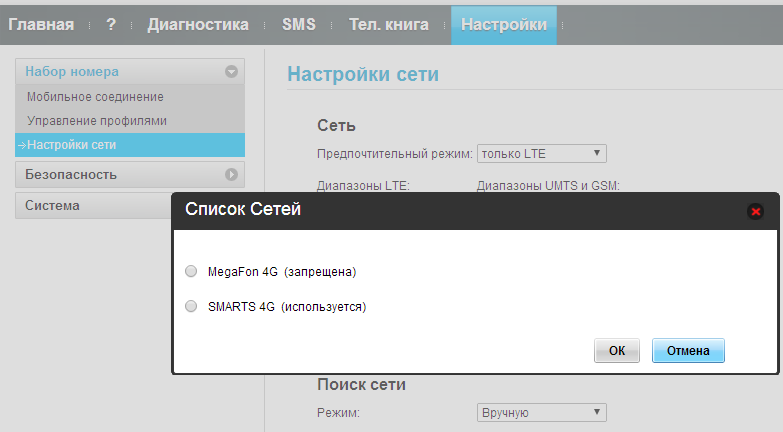
Task: Expand the Безопасность section arrow
Action: point(231,175)
